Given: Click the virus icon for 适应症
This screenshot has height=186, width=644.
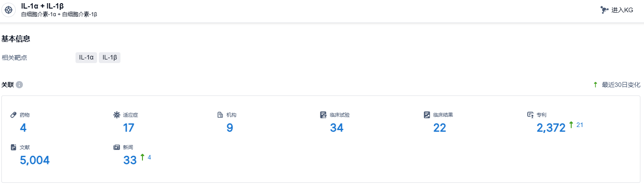Looking at the screenshot, I should click(x=117, y=115).
